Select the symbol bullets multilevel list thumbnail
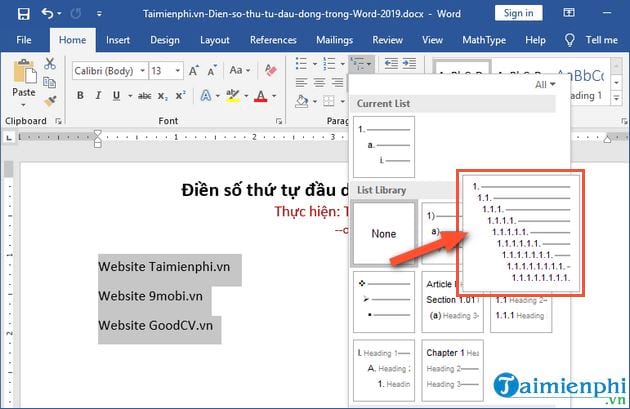This screenshot has height=409, width=630. [384, 302]
